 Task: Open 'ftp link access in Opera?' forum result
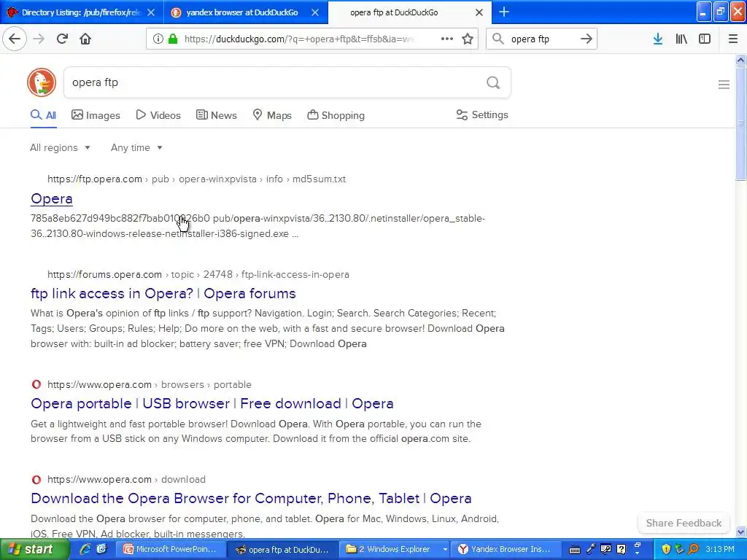tap(163, 293)
